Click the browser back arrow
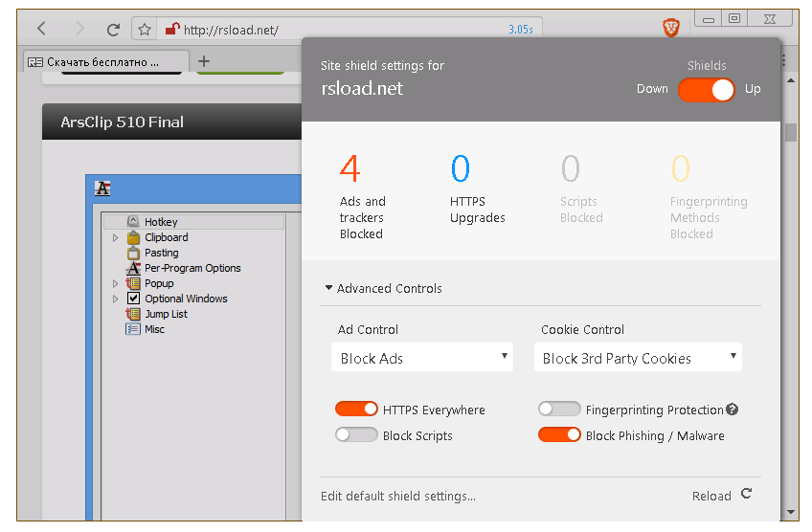 42,29
